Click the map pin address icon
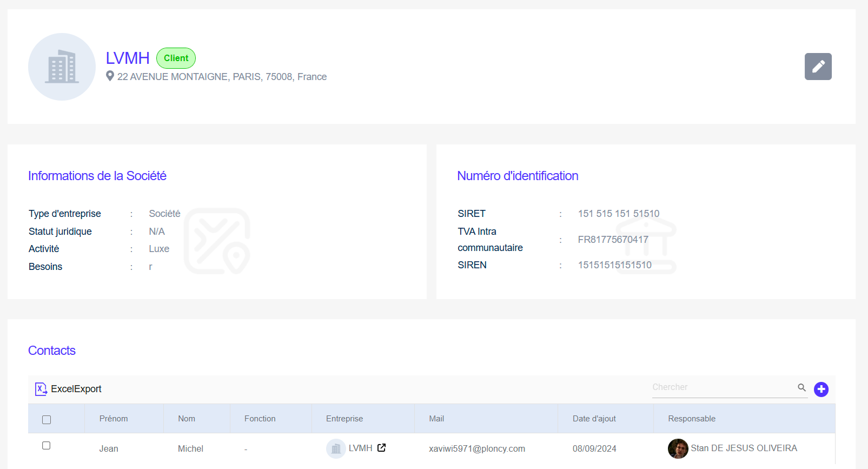Image resolution: width=868 pixels, height=469 pixels. point(110,76)
